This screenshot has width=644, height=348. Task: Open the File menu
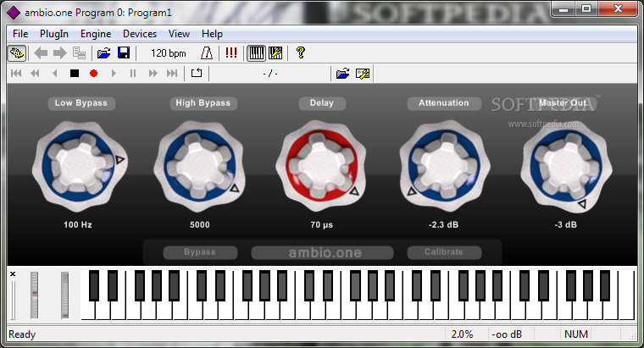pos(20,34)
